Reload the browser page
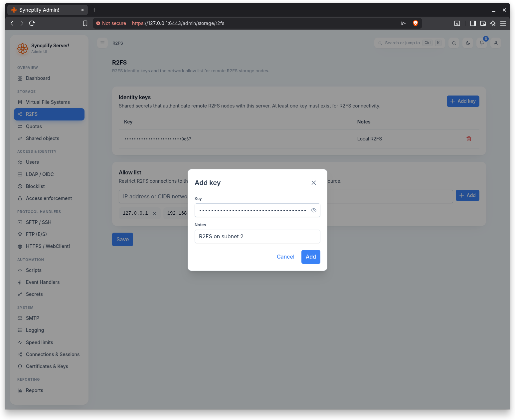 tap(32, 23)
